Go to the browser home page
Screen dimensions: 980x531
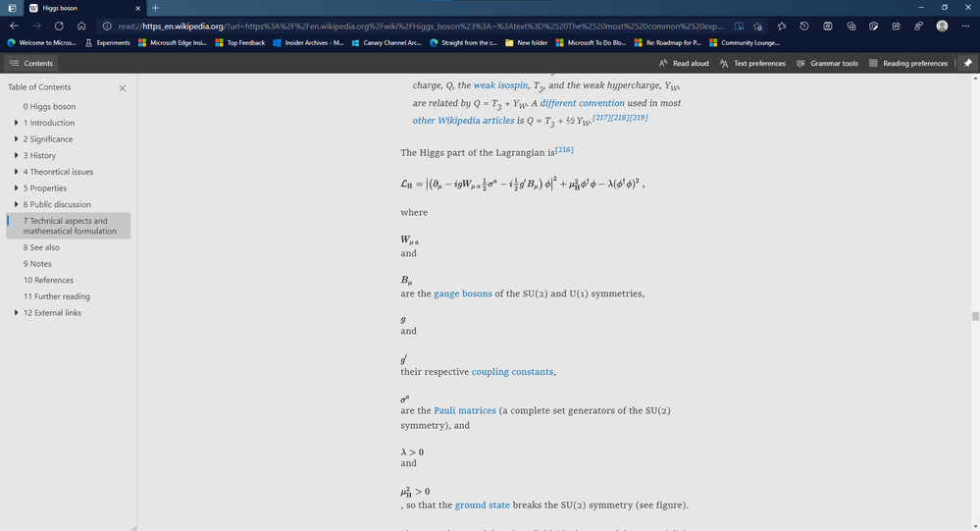tap(81, 27)
